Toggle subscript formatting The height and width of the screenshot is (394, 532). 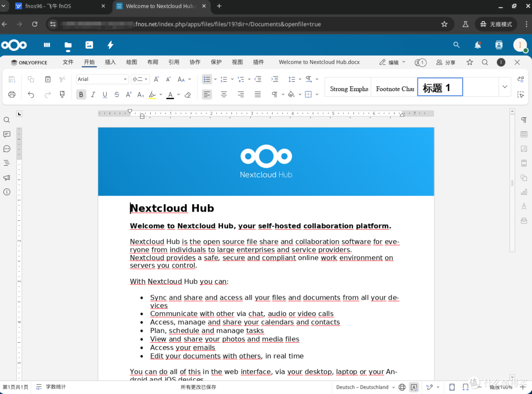click(x=140, y=95)
